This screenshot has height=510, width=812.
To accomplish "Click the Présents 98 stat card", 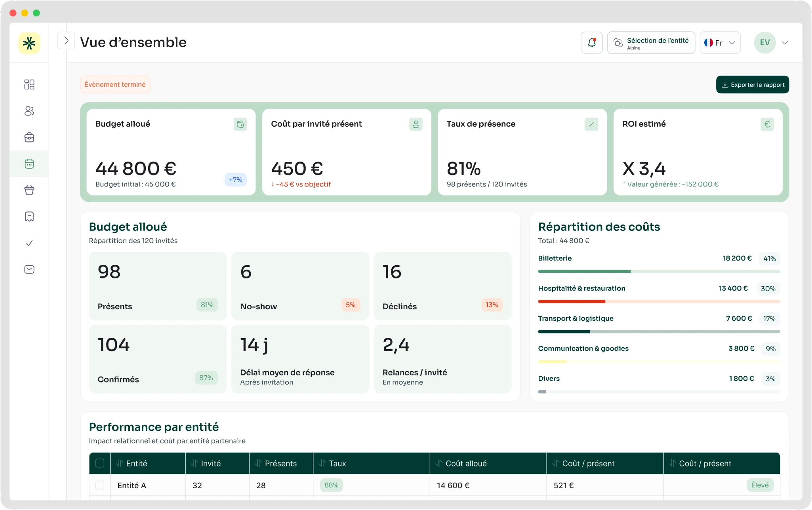I will pyautogui.click(x=158, y=286).
